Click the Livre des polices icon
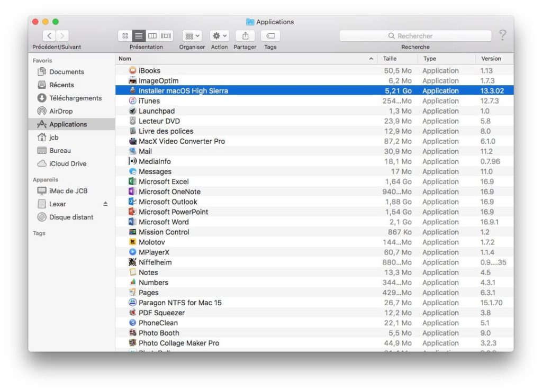 tap(132, 131)
